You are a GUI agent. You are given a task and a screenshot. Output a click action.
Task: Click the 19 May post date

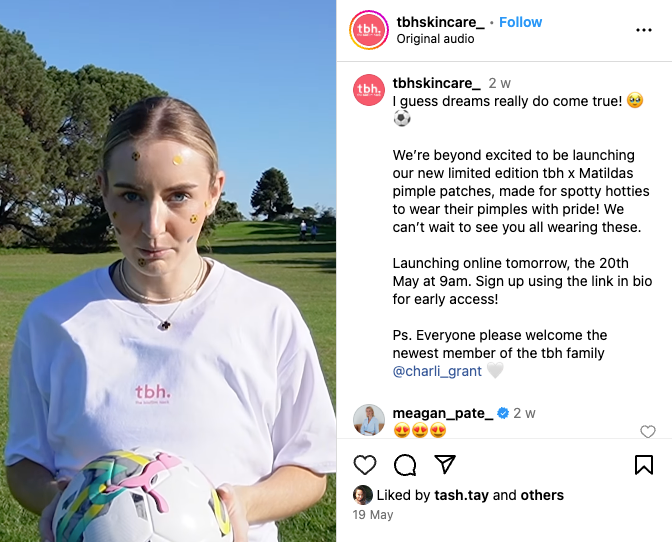coord(372,515)
